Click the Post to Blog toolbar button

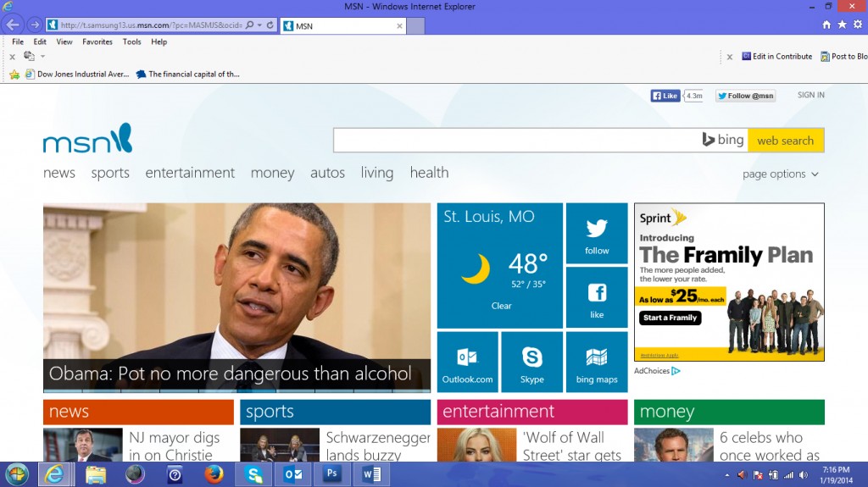point(844,57)
